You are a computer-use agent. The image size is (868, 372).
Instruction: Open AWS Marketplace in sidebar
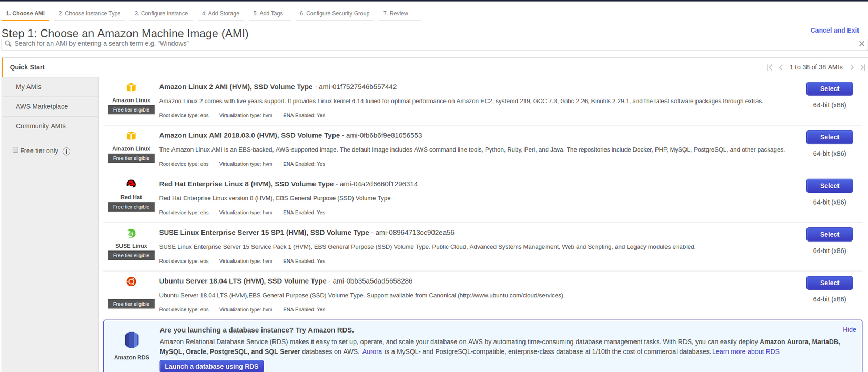51,106
